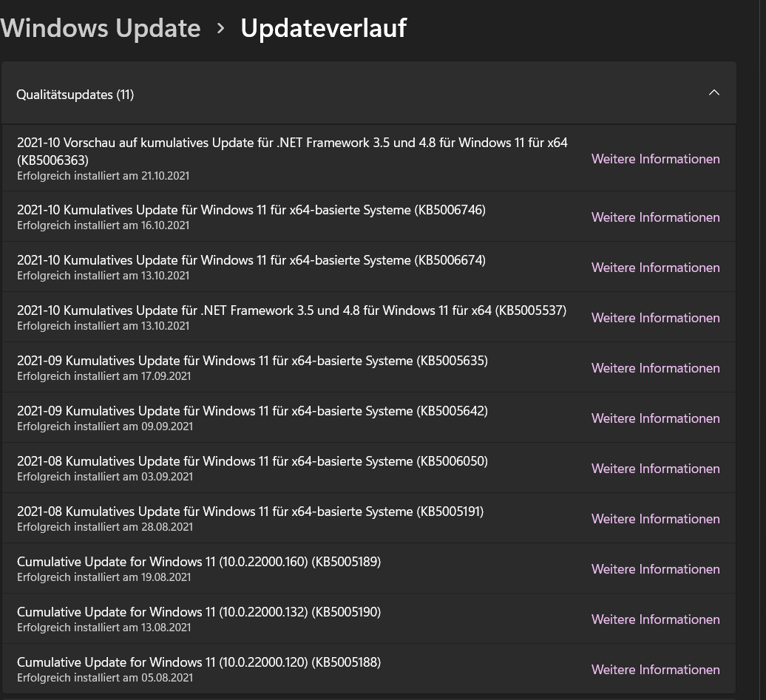Open Weitere Informationen for KB5005191
Image resolution: width=766 pixels, height=700 pixels.
tap(655, 518)
